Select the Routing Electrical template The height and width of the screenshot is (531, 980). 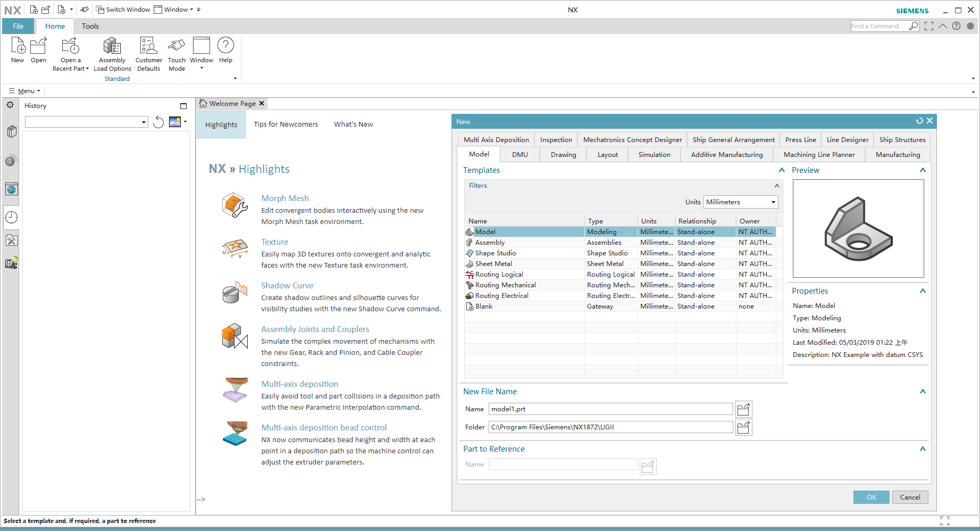coord(620,296)
